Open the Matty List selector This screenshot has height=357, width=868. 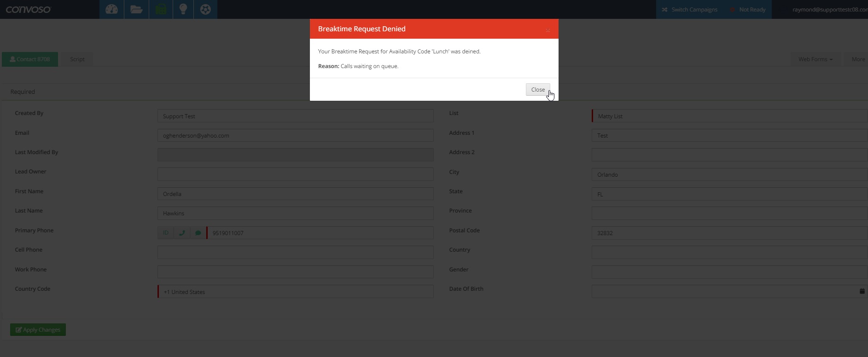click(x=729, y=116)
